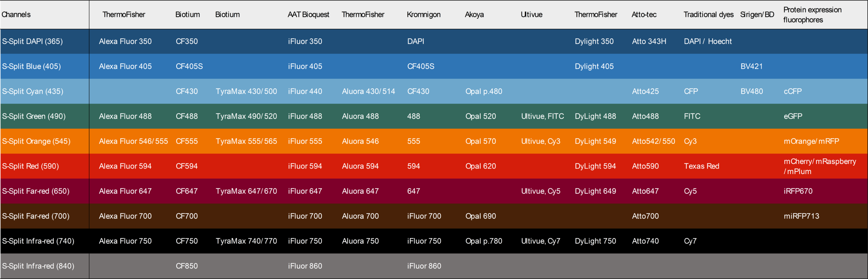868x279 pixels.
Task: Select the Sirigen/BD column header
Action: (757, 15)
